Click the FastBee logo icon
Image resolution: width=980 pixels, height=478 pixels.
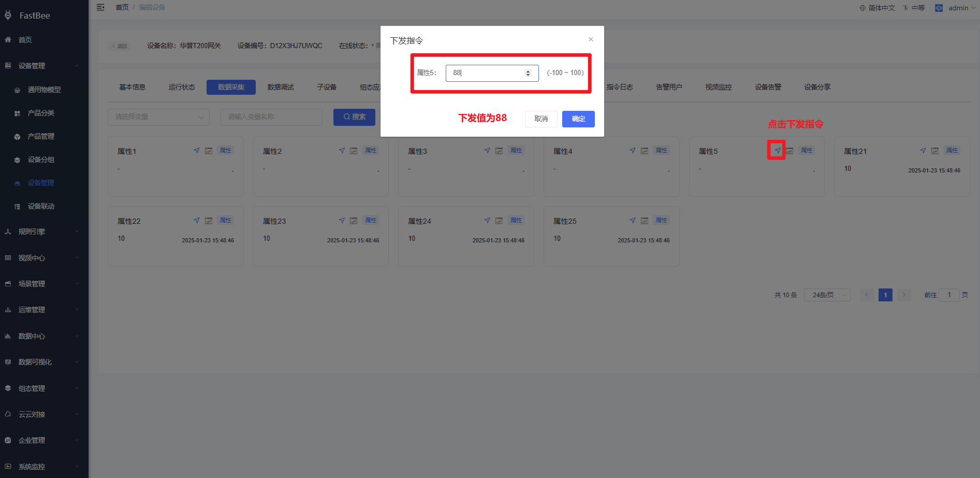8,16
